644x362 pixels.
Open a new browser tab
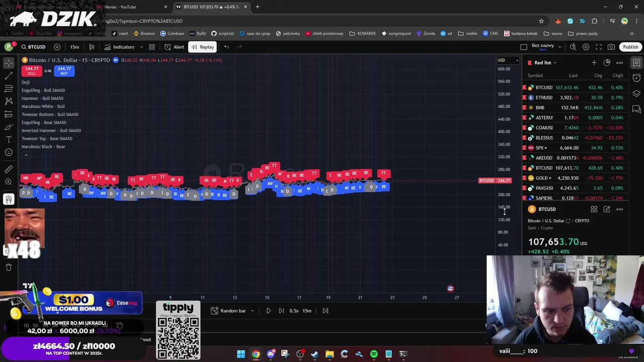point(257,7)
